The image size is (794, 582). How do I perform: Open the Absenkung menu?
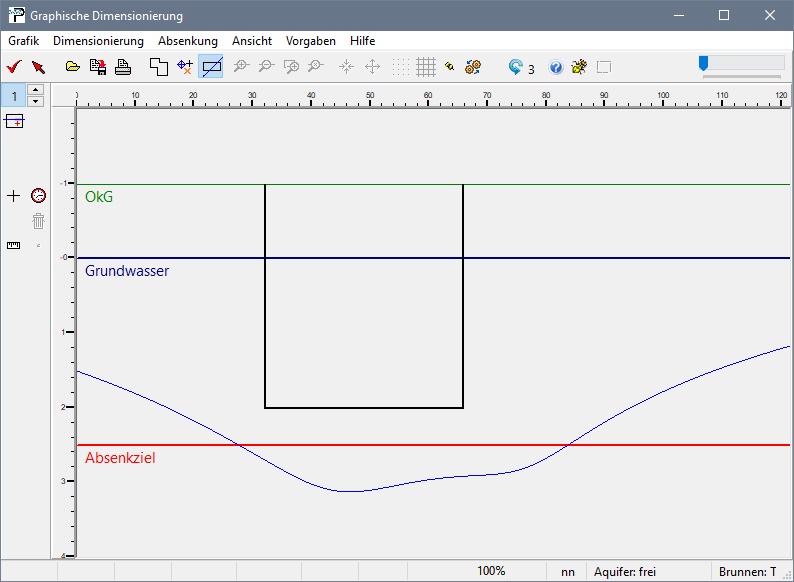click(187, 41)
